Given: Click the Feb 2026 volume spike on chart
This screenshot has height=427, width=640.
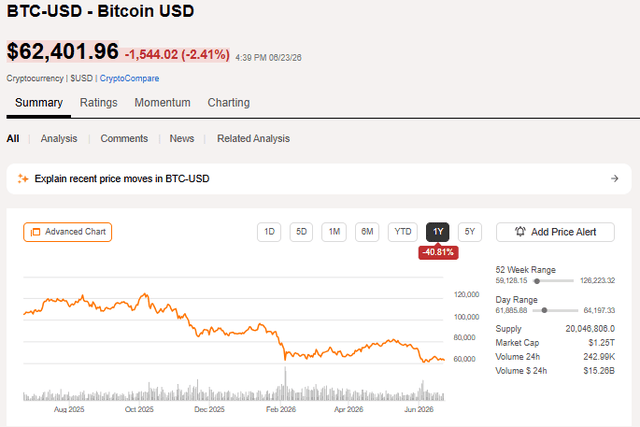Looking at the screenshot, I should pos(285,383).
